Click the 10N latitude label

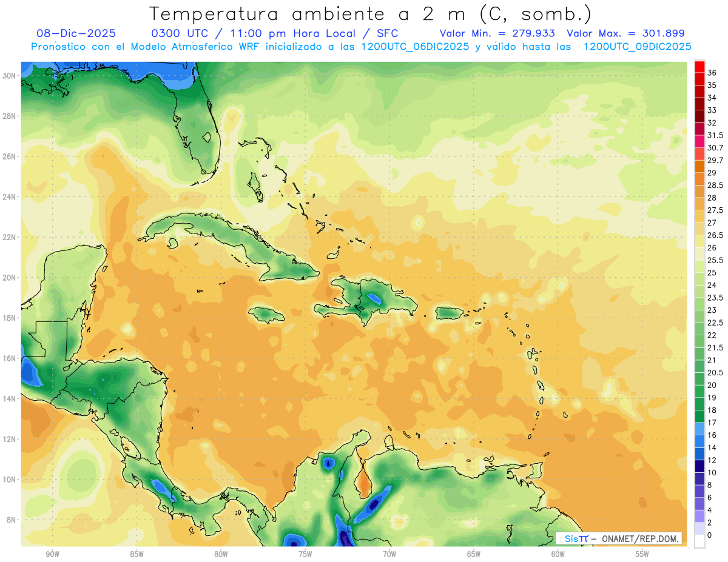9,480
